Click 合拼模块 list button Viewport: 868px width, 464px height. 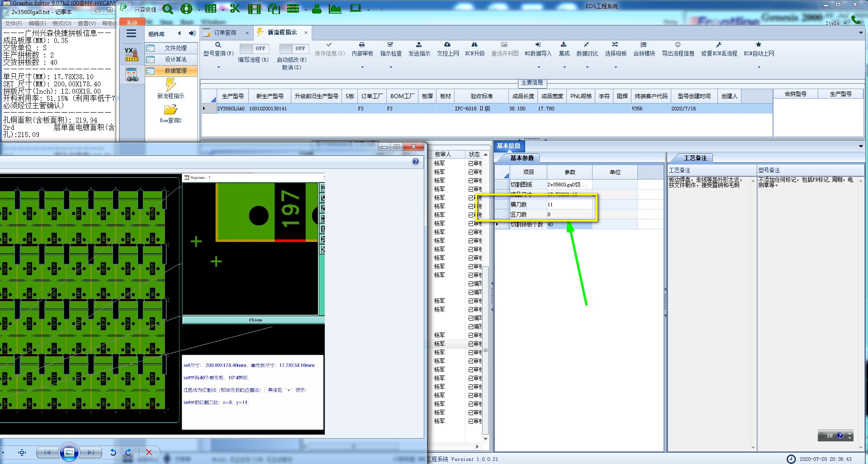pos(644,49)
